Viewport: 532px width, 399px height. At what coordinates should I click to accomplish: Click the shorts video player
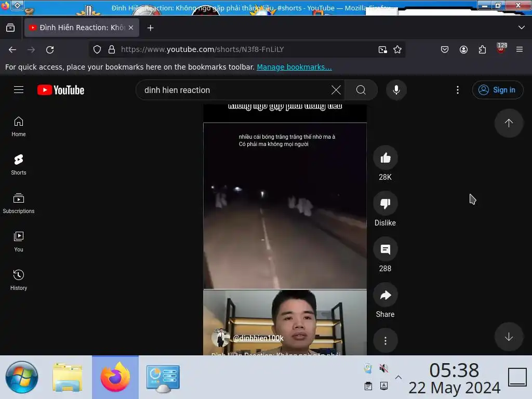point(285,230)
